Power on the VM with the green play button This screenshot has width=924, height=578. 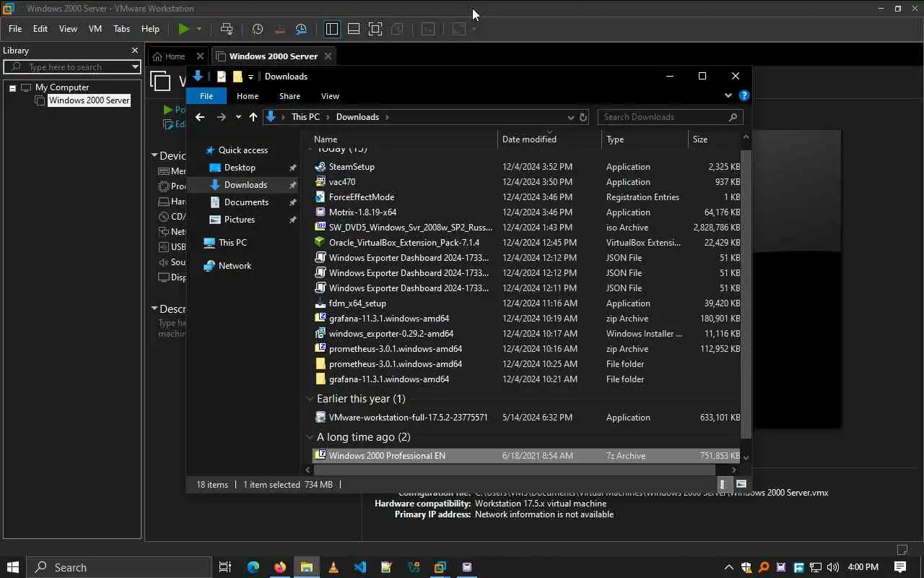(x=184, y=29)
